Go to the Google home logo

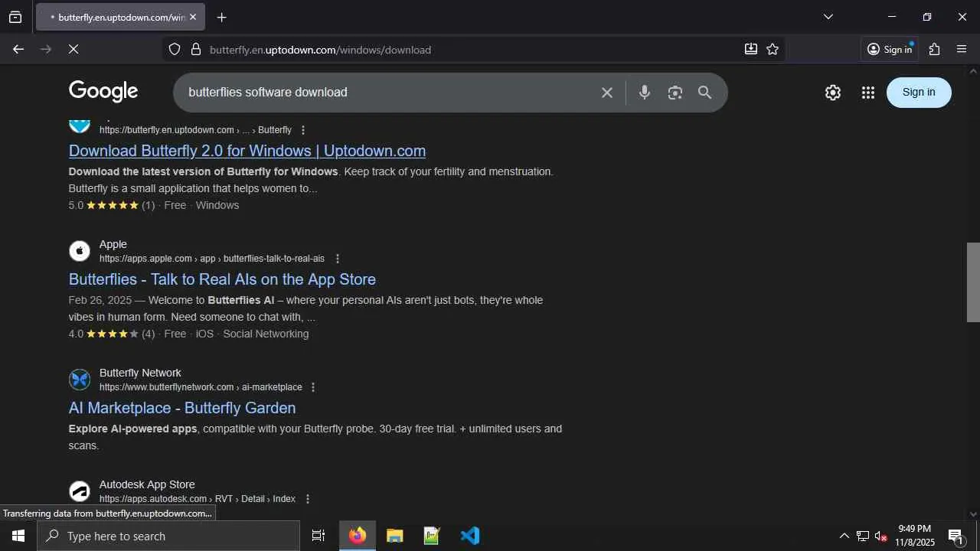tap(103, 92)
